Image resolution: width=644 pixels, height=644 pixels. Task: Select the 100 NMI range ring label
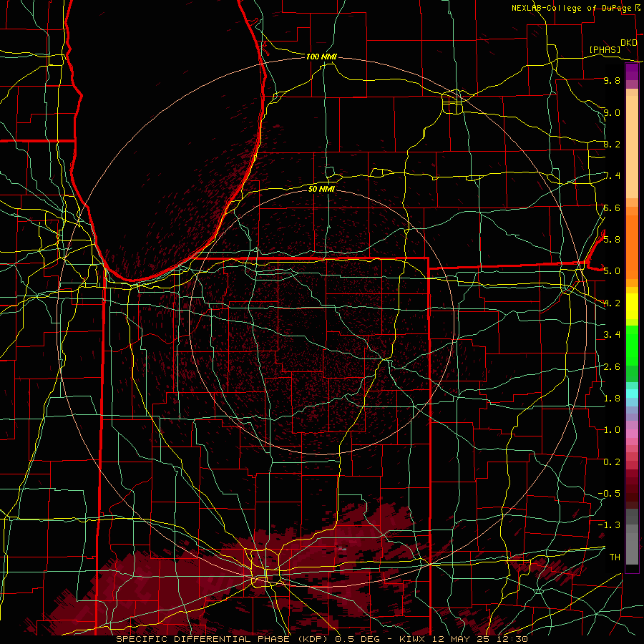click(321, 57)
